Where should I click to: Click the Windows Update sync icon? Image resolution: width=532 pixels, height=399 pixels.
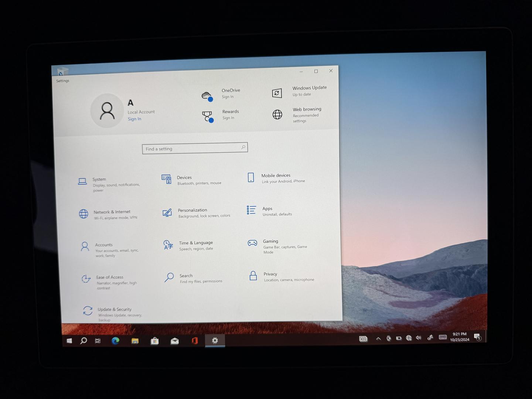coord(277,93)
